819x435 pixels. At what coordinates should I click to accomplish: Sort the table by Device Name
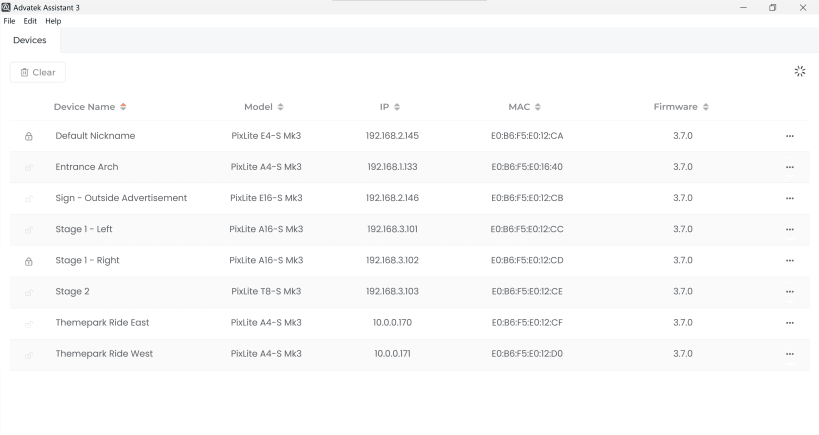click(x=90, y=107)
